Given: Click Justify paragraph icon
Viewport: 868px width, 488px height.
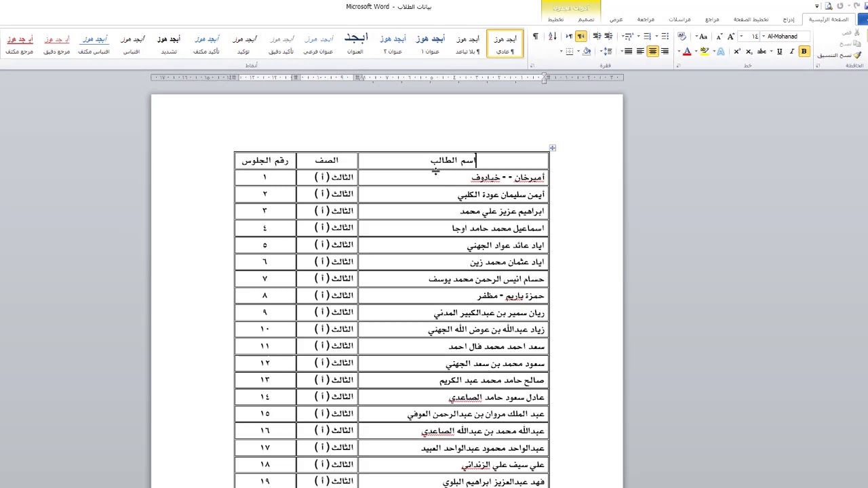Looking at the screenshot, I should pos(628,52).
